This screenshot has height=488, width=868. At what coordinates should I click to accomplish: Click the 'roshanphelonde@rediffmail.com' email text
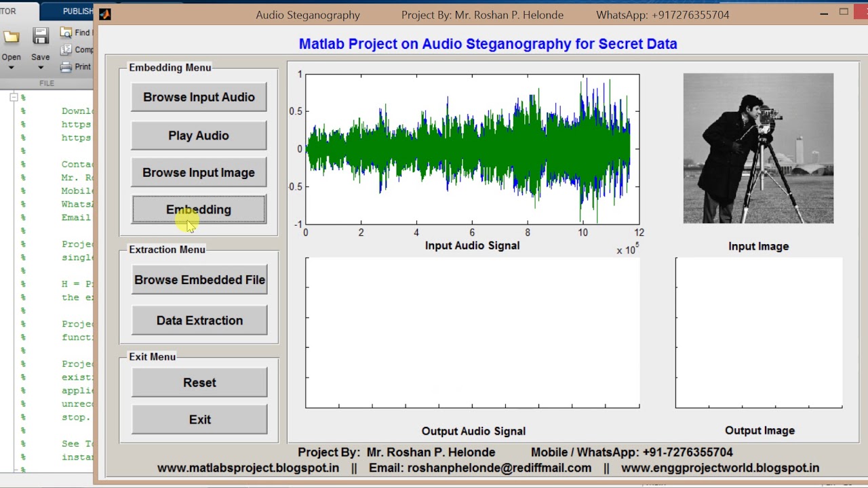pyautogui.click(x=499, y=468)
